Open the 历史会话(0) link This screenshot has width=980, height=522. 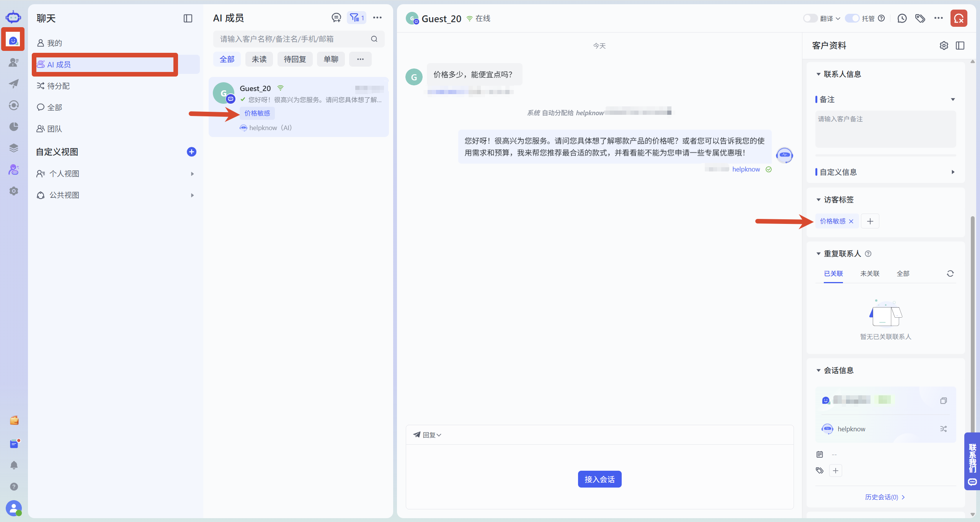[885, 497]
